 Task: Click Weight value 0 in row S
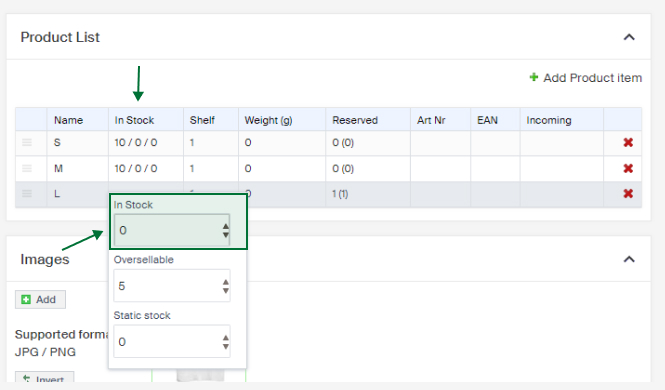point(248,142)
